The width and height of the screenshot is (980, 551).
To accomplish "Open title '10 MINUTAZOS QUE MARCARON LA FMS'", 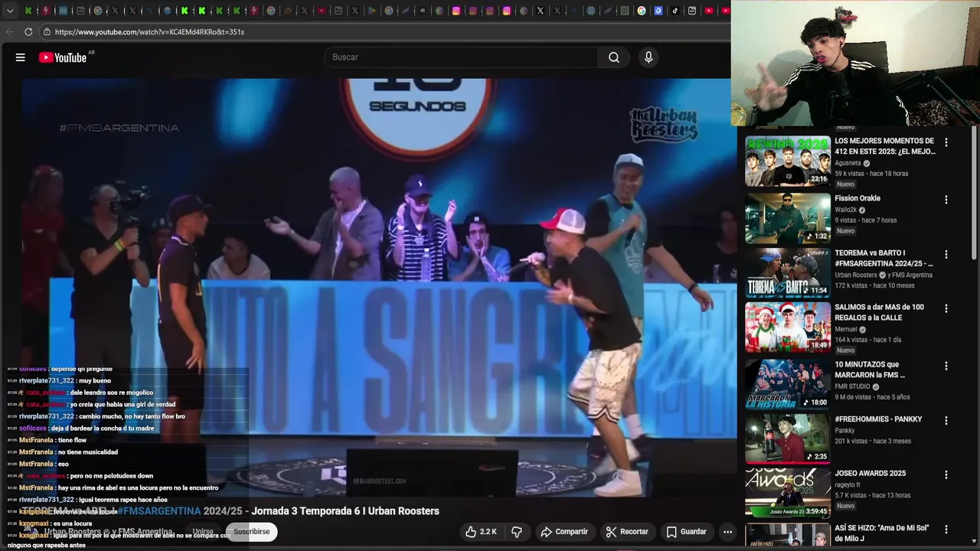I will point(870,370).
